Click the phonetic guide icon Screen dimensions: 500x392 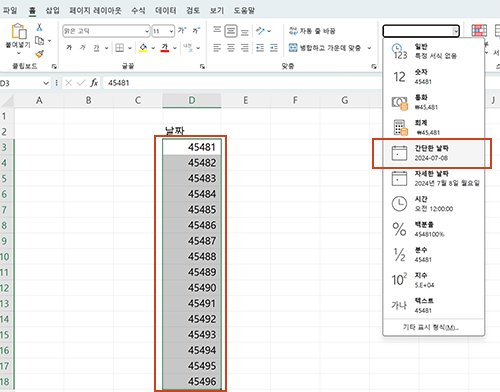click(188, 48)
